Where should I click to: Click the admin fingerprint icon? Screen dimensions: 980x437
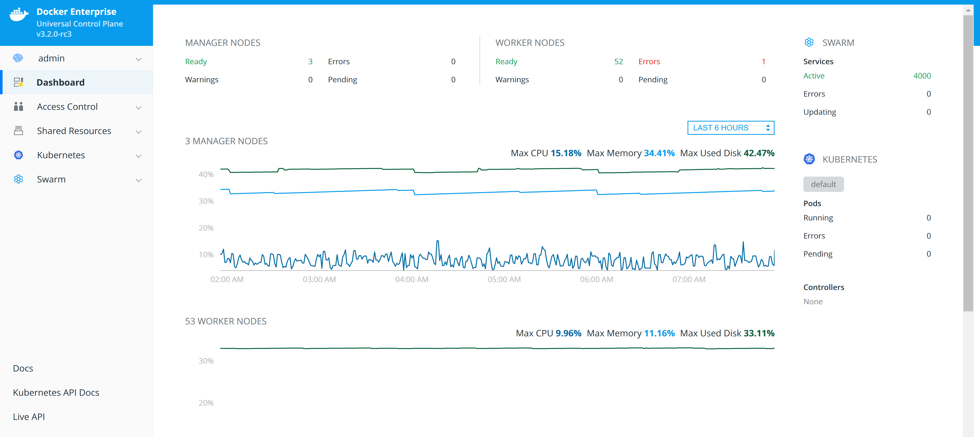pos(18,58)
